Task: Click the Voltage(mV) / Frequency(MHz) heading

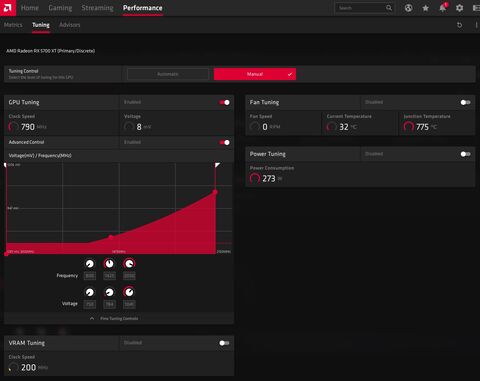Action: pyautogui.click(x=40, y=156)
